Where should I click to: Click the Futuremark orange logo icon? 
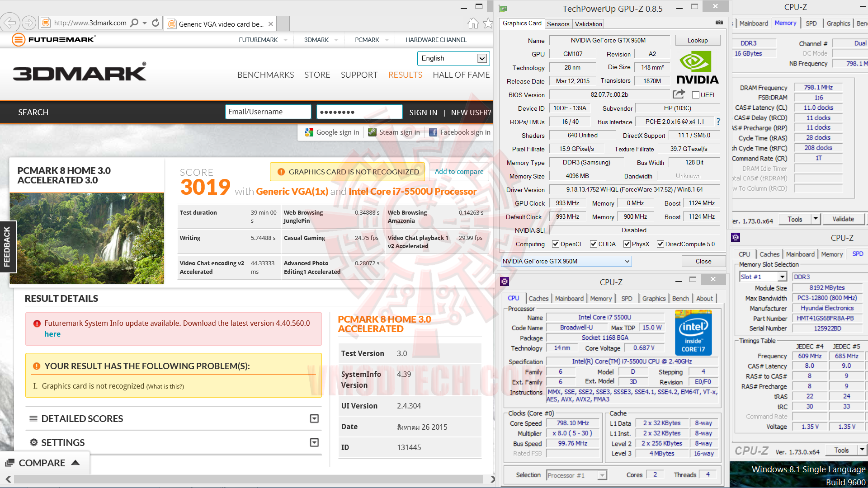tap(19, 40)
